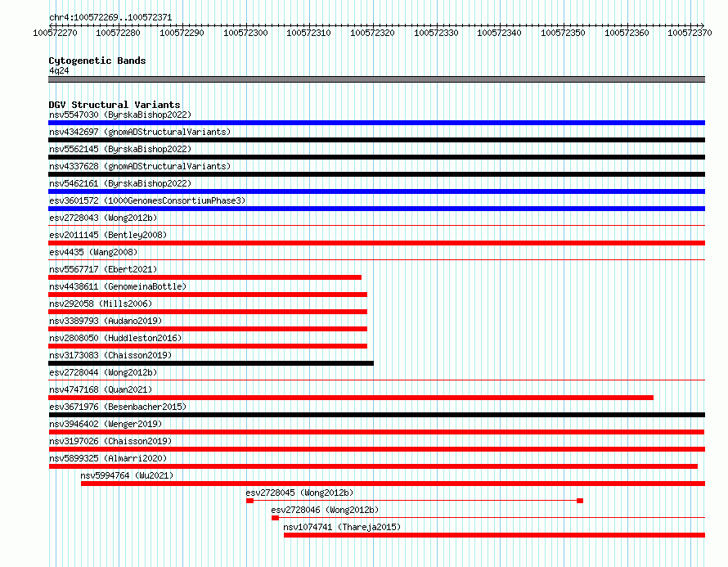The image size is (728, 567).
Task: Click the Cytogenetic Bands track title
Action: point(97,61)
